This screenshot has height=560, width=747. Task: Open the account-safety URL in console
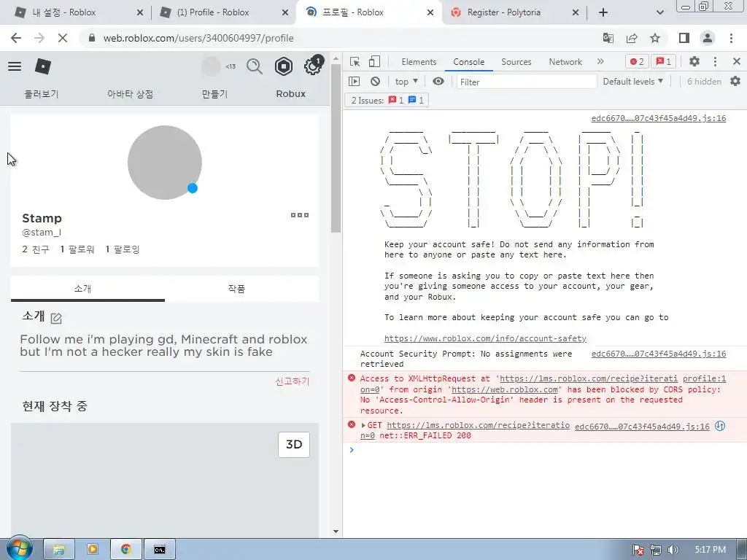click(485, 338)
